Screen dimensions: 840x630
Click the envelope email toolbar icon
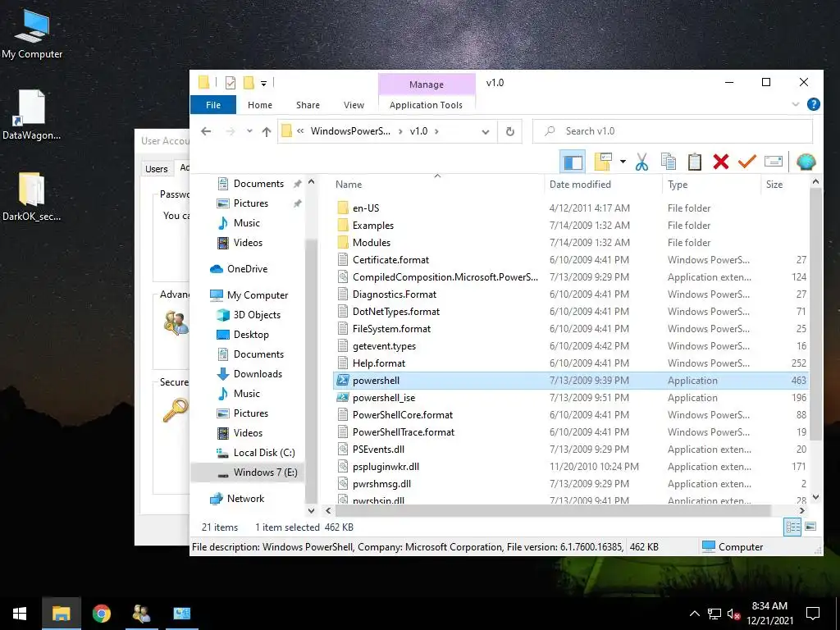774,161
